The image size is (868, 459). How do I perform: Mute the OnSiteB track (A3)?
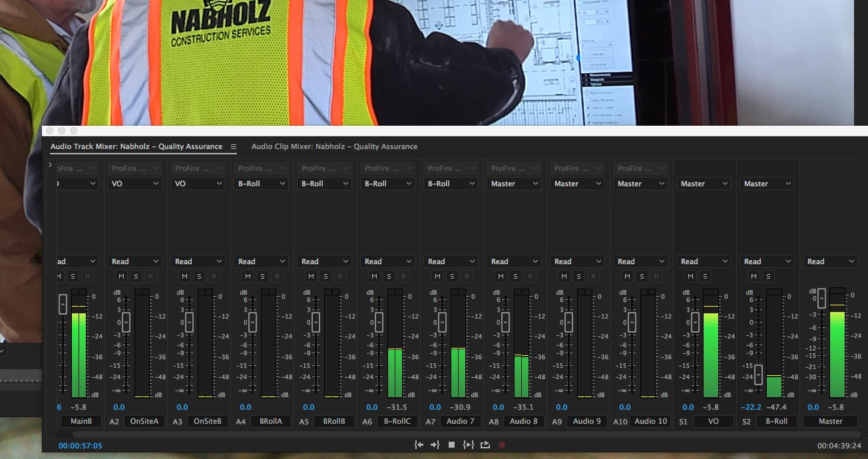click(184, 277)
